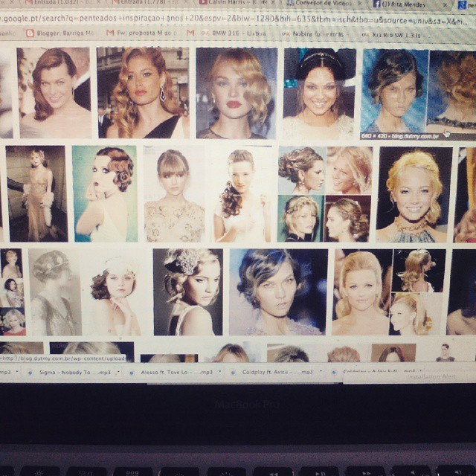Open the teal-background vintage finger-wave hairstyle thumbnail
This screenshot has height=476, width=476.
pos(105,193)
